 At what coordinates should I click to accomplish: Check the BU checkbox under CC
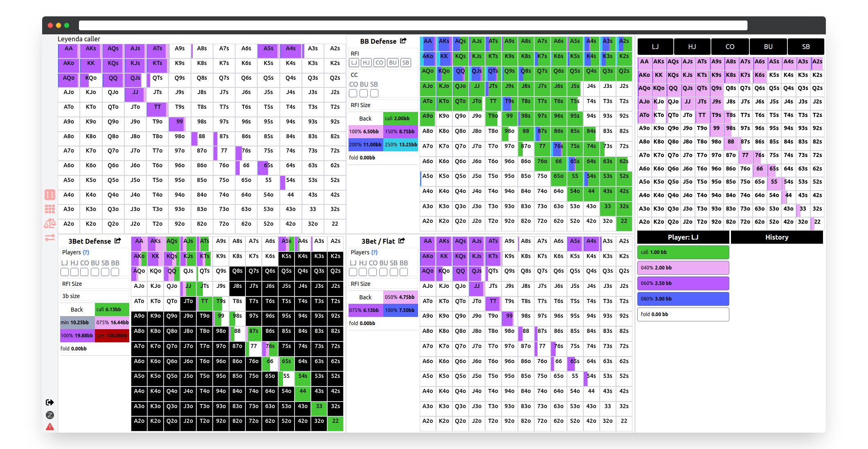point(364,93)
